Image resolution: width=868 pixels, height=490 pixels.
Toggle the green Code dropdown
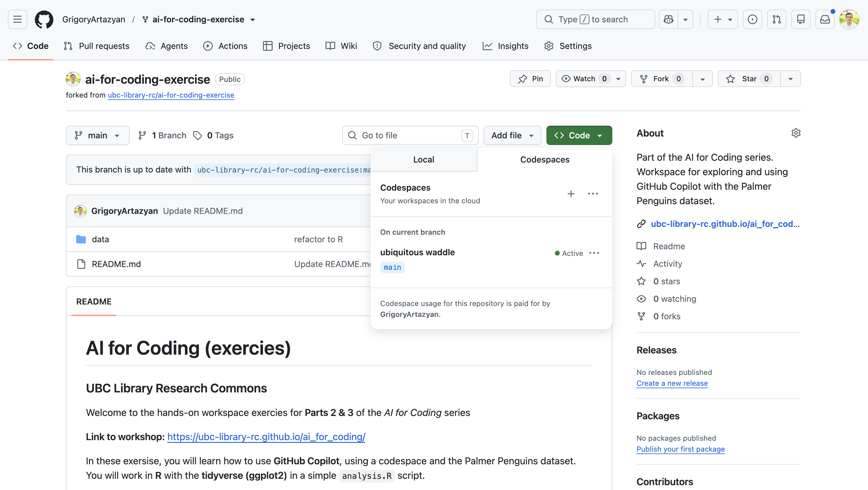[579, 135]
